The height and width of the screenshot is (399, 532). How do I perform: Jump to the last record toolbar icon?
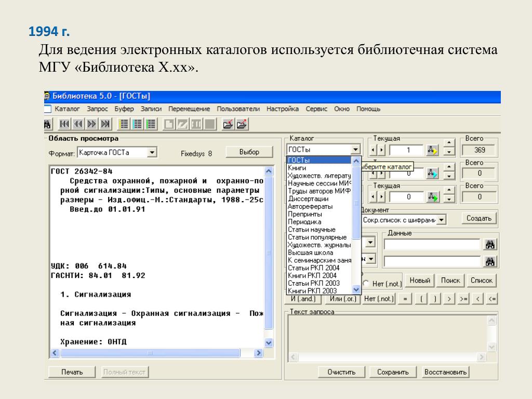(x=105, y=124)
